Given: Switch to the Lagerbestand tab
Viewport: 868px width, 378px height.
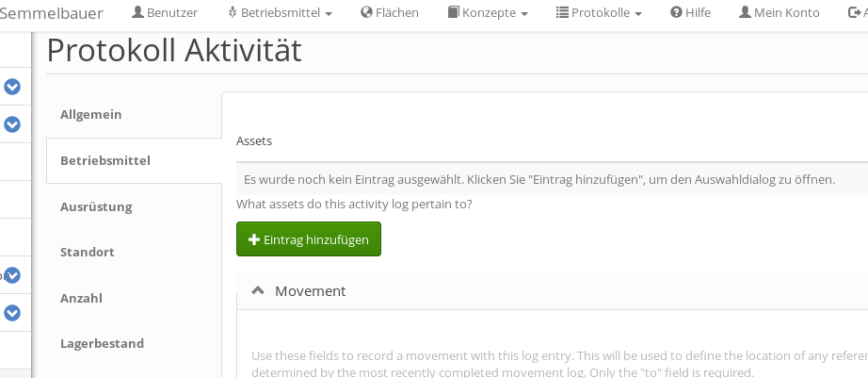Looking at the screenshot, I should [x=102, y=343].
